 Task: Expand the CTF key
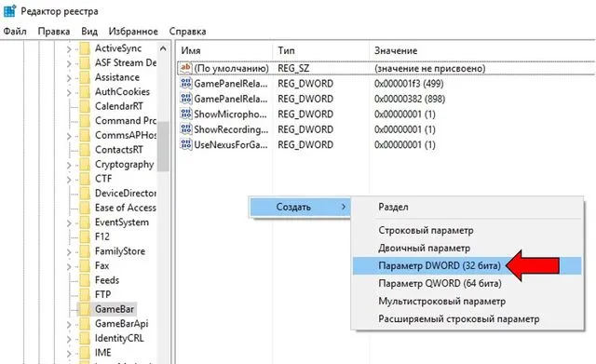(69, 180)
